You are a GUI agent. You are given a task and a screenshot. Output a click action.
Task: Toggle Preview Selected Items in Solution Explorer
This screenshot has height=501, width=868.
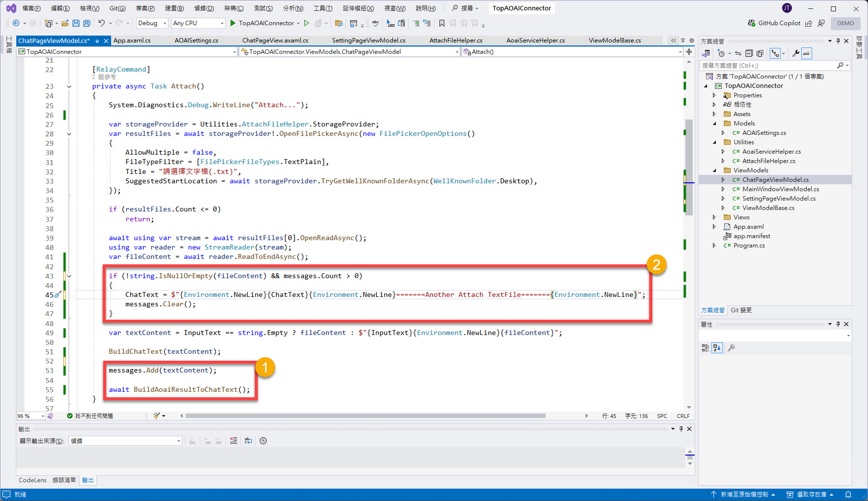click(807, 53)
